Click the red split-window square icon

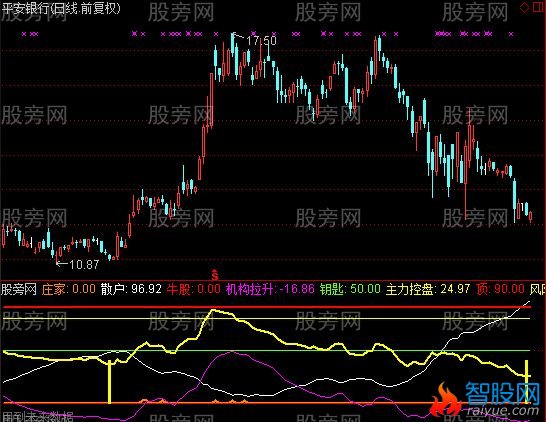(539, 7)
